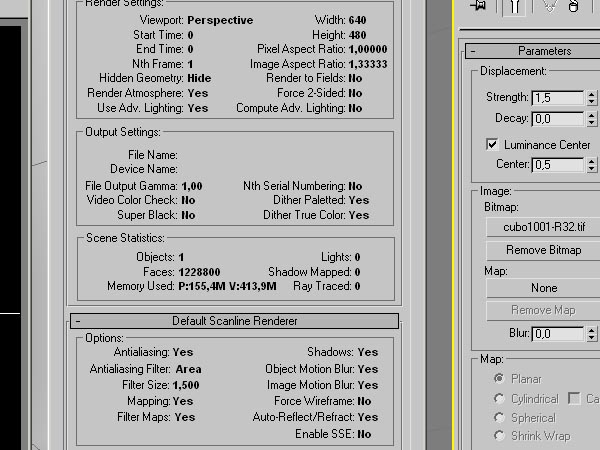
Task: Click the Image Aspect Ratio value "1,33333"
Action: coord(368,64)
